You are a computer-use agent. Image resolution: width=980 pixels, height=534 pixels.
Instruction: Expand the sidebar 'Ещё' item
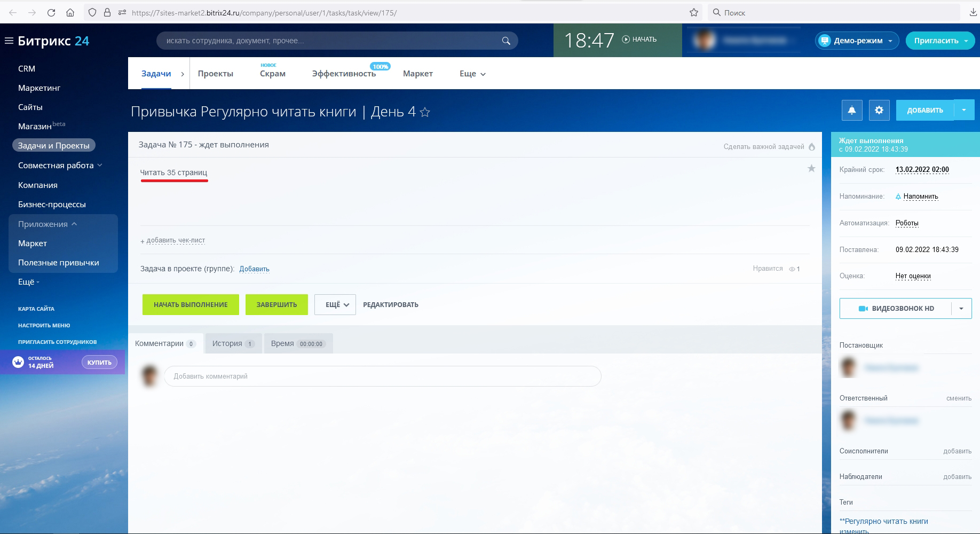(x=29, y=282)
